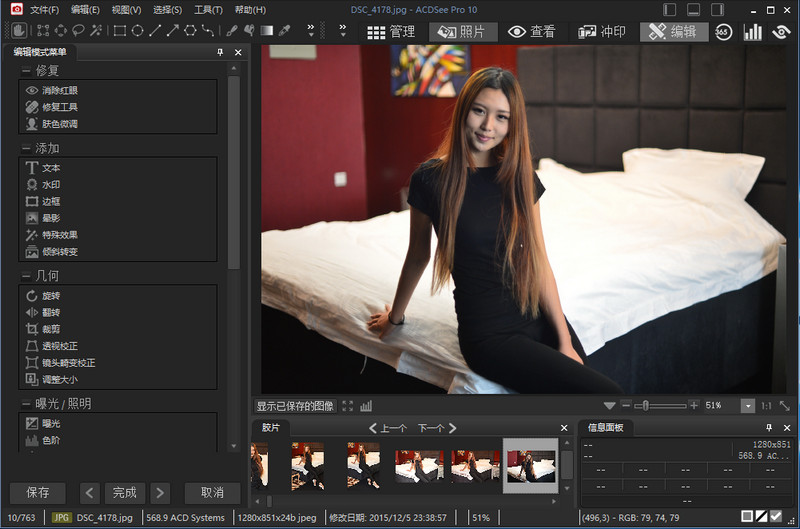Open the 旋转 rotate tool

point(50,296)
